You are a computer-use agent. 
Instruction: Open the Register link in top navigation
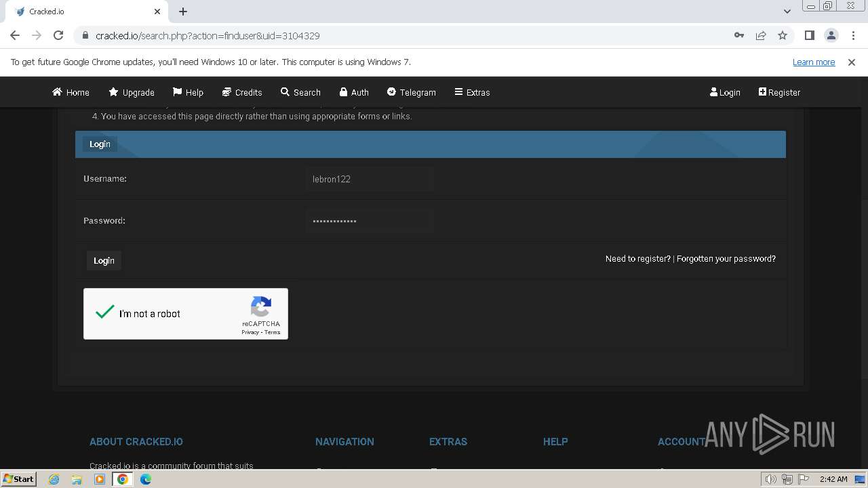(x=779, y=92)
